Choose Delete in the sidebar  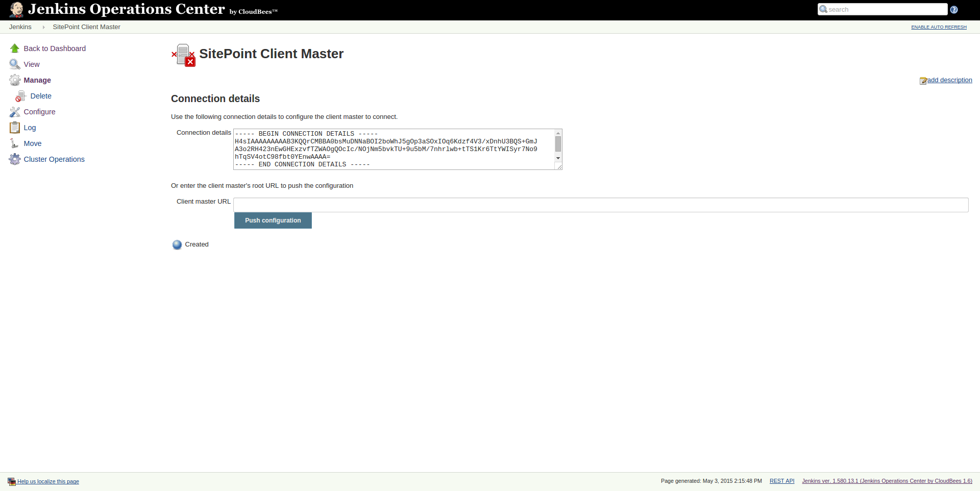(41, 96)
